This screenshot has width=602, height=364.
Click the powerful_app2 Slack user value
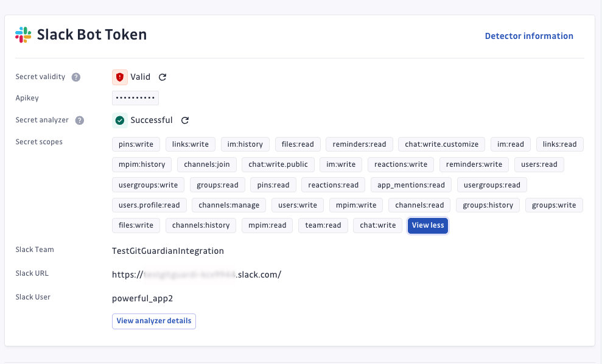coord(142,299)
